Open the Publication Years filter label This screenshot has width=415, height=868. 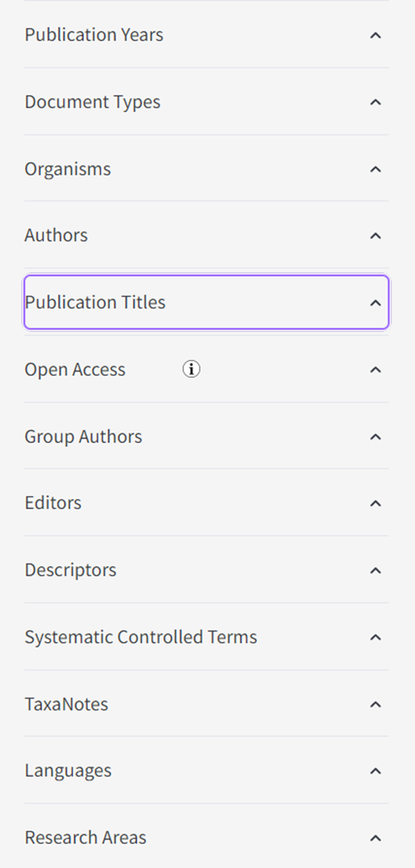pos(94,35)
